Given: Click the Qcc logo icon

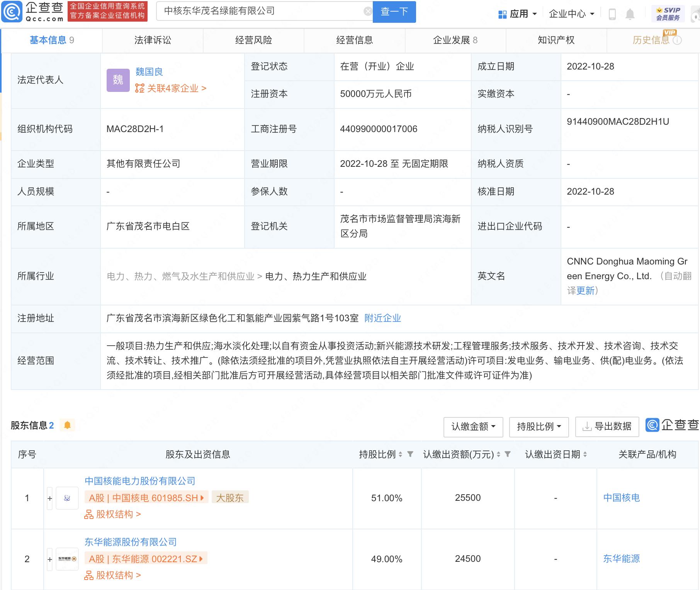Looking at the screenshot, I should pos(12,12).
